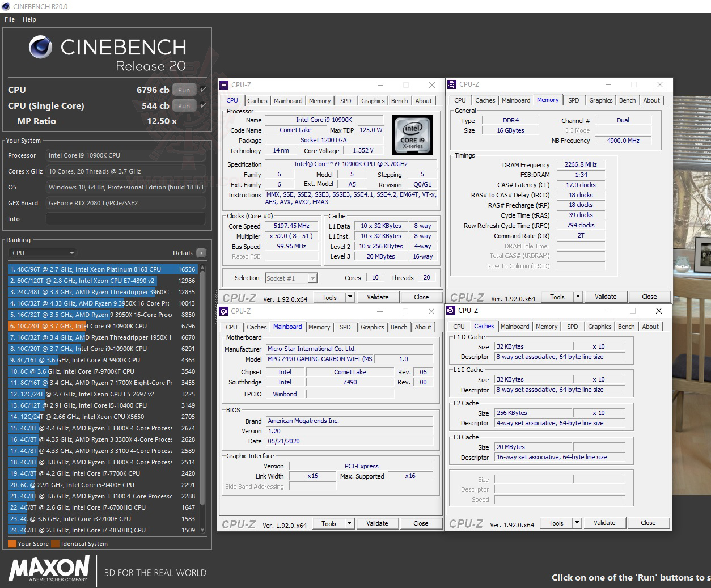Run the CPU Single Core benchmark
Screen dimensions: 711x588
[184, 105]
